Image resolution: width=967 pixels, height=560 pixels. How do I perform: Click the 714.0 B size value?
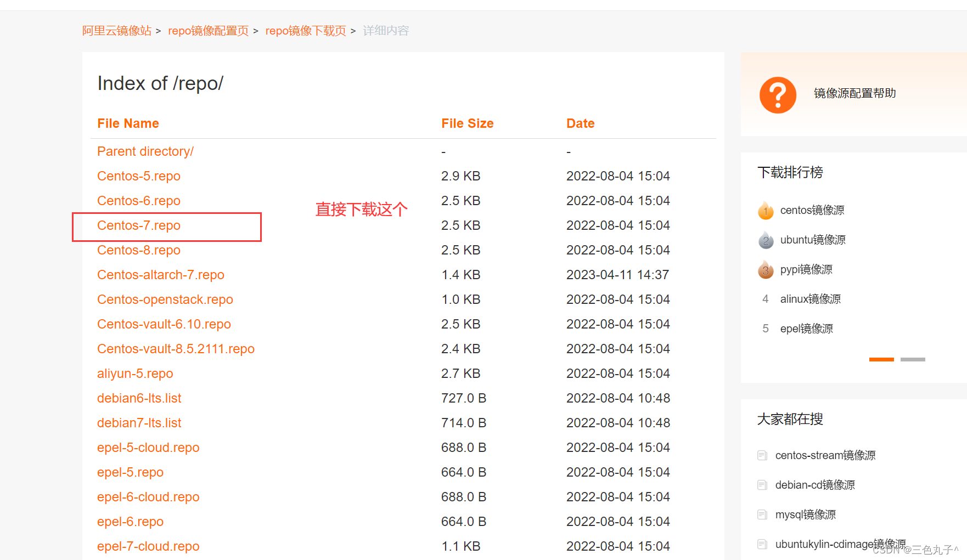point(464,423)
